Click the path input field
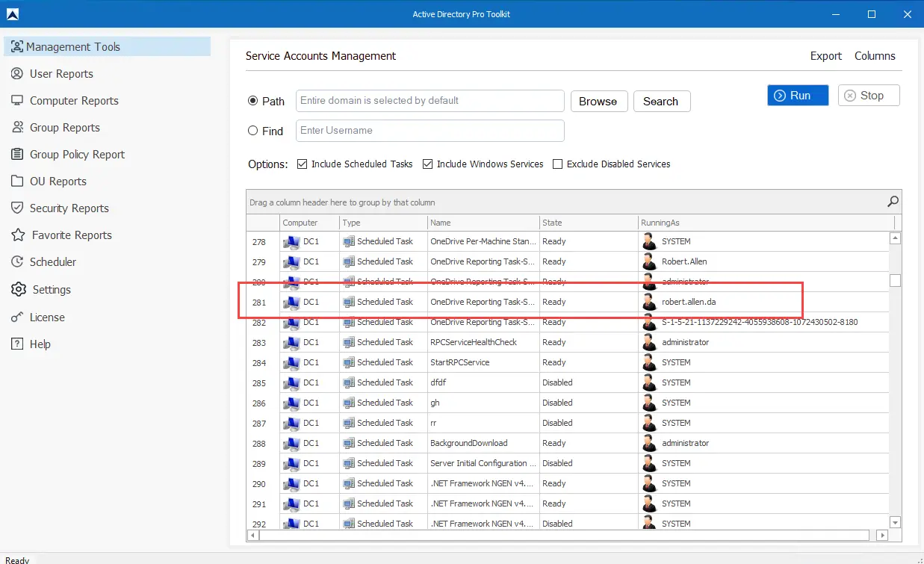 [430, 100]
